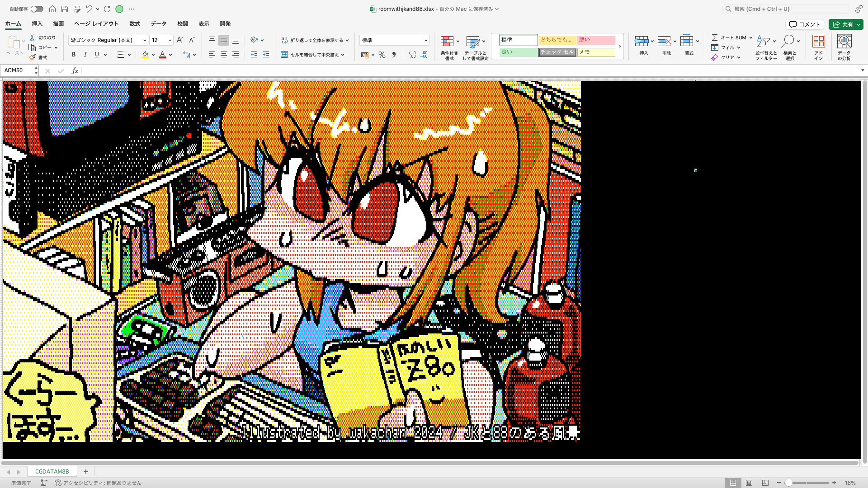The width and height of the screenshot is (868, 488).
Task: Apply the yellow fill color bucket
Action: 145,55
